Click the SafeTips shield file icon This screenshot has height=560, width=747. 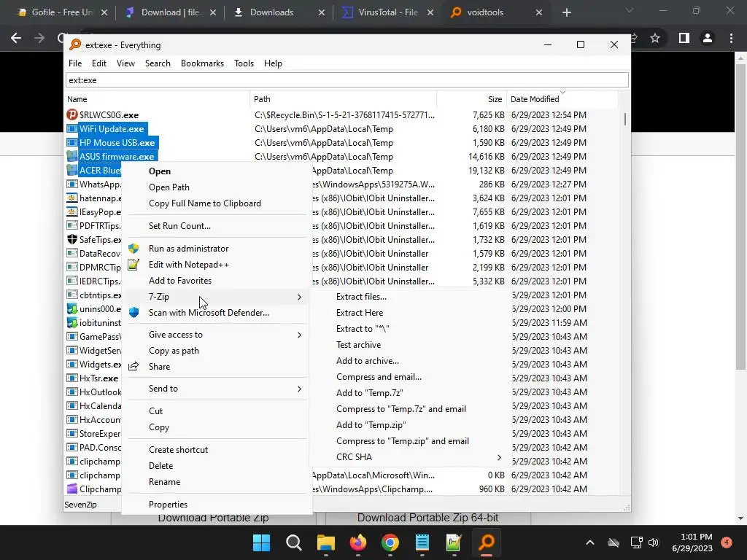[72, 239]
